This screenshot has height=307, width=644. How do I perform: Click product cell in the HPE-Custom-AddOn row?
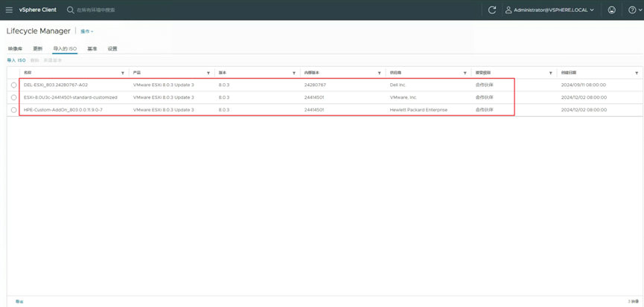[164, 110]
